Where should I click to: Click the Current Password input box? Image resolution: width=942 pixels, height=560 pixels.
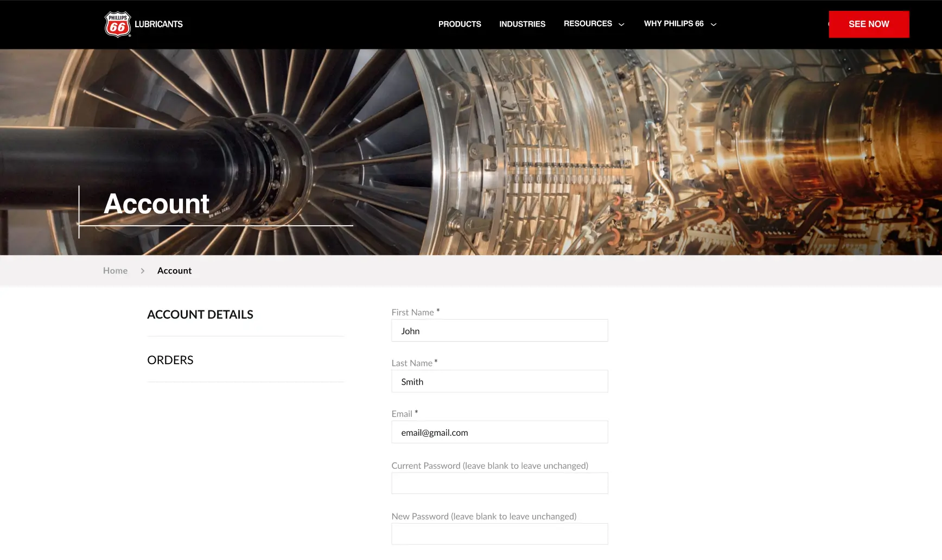click(x=499, y=483)
